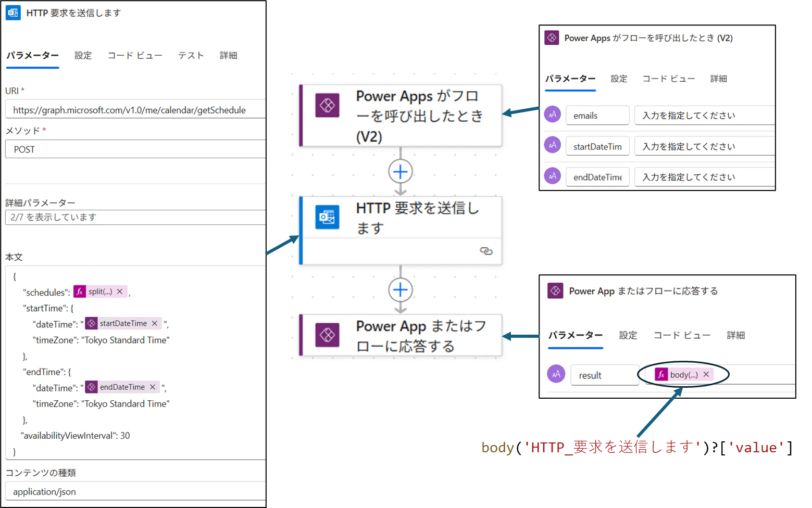Click the value field next to startDateTime
812x508 pixels.
pos(705,146)
